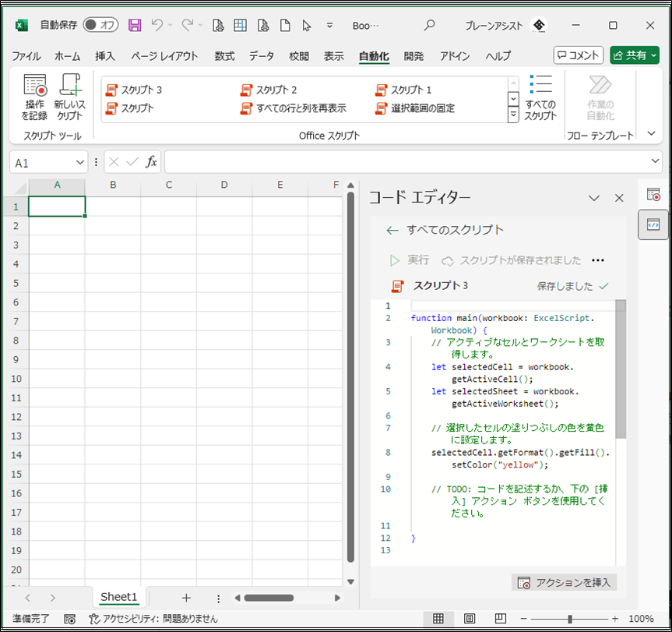Click the back arrow beside すべてのスクリプト
672x632 pixels.
coord(392,231)
